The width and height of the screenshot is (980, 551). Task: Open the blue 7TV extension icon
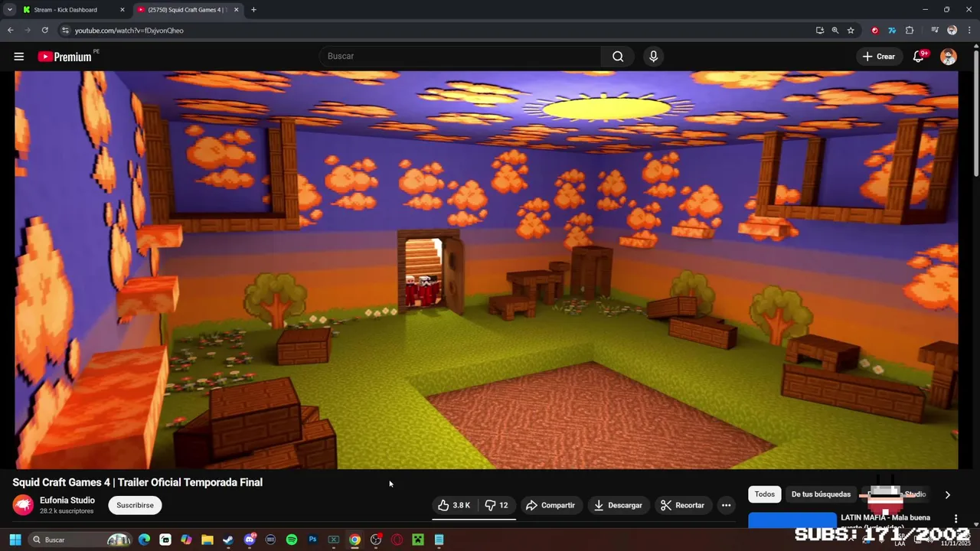click(x=892, y=31)
